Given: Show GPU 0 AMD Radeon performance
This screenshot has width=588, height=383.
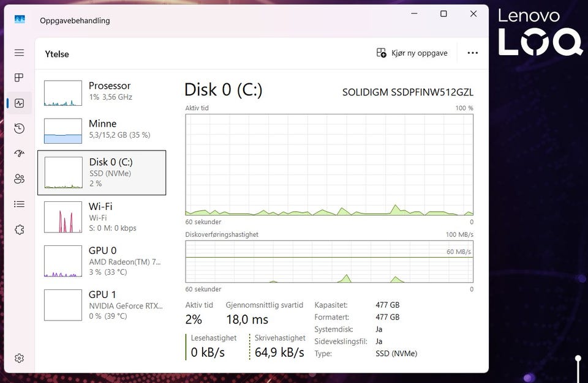Looking at the screenshot, I should [x=102, y=261].
